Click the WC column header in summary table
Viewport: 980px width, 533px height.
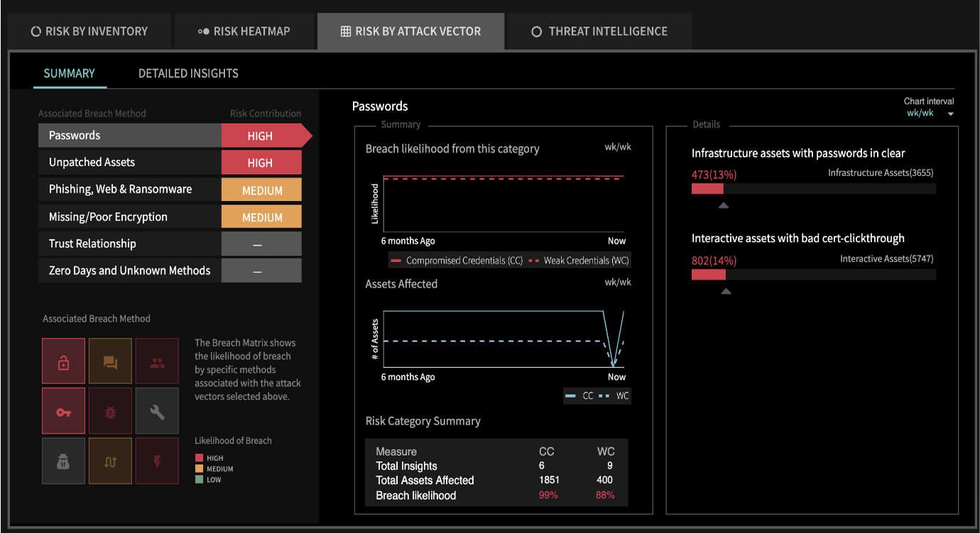606,451
